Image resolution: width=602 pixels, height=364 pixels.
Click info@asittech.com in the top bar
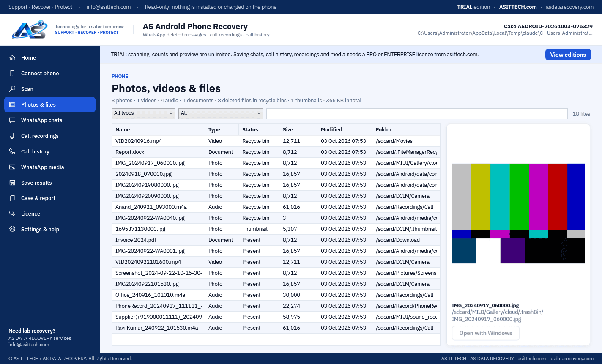(109, 7)
